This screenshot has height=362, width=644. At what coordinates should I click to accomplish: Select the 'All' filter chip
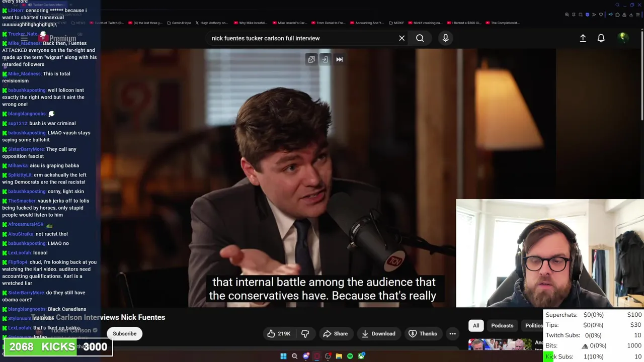476,325
